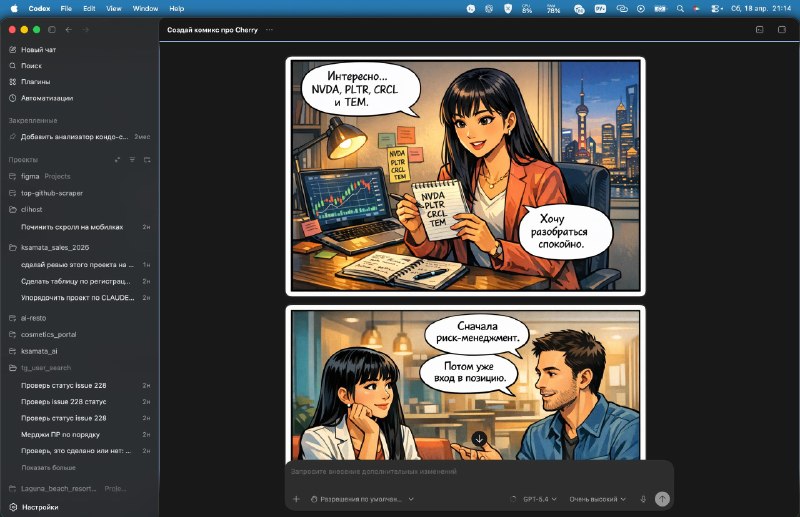The height and width of the screenshot is (517, 800).
Task: Click the New chat icon (Новый чат)
Action: click(12, 49)
